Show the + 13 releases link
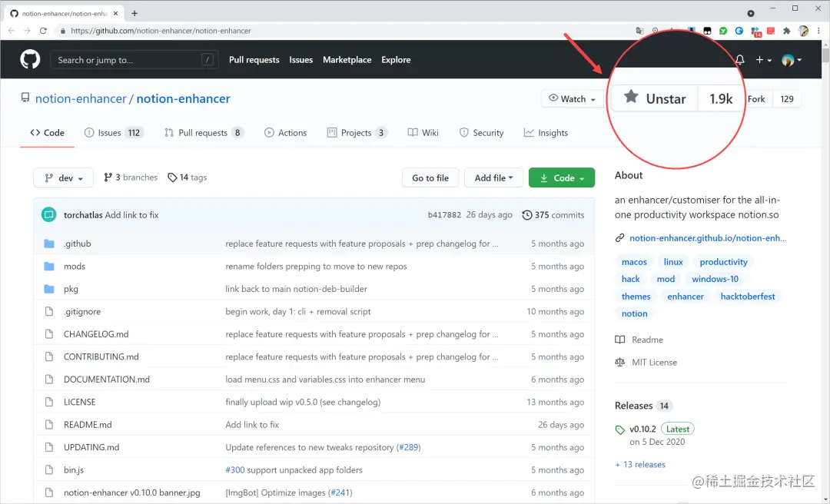The image size is (830, 504). click(x=640, y=464)
